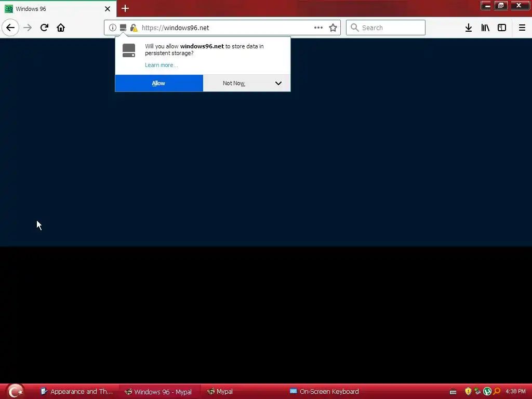Open the browser home page
Image resolution: width=532 pixels, height=399 pixels.
[x=61, y=28]
